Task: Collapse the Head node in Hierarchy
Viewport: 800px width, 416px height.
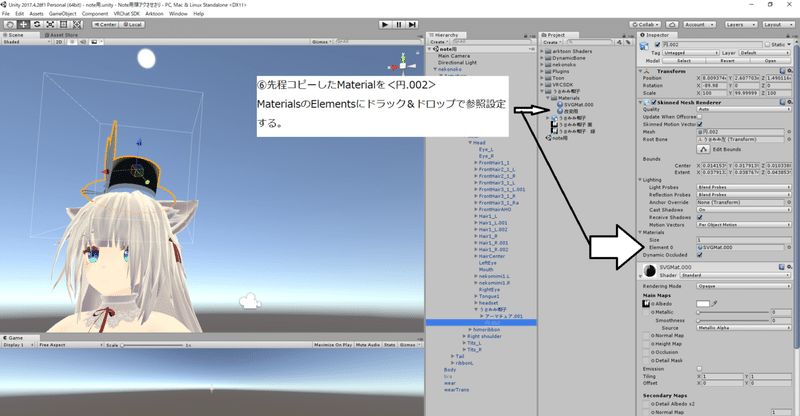Action: (470, 143)
